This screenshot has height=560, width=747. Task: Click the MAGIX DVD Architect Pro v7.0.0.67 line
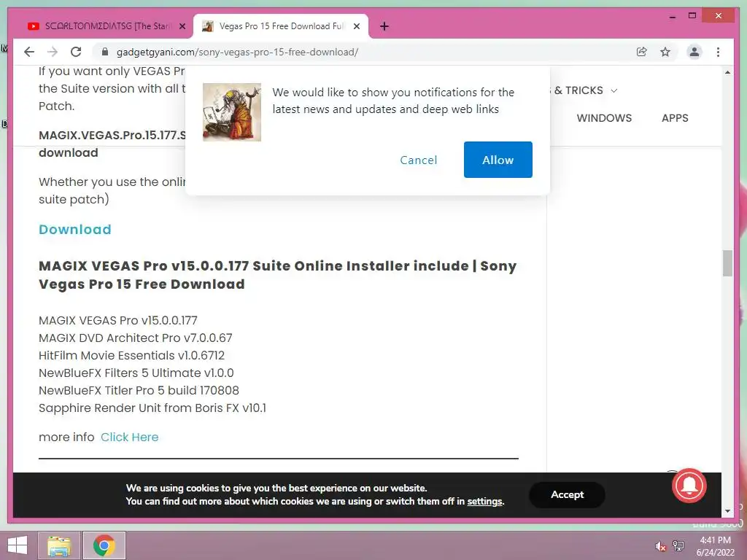click(x=135, y=338)
